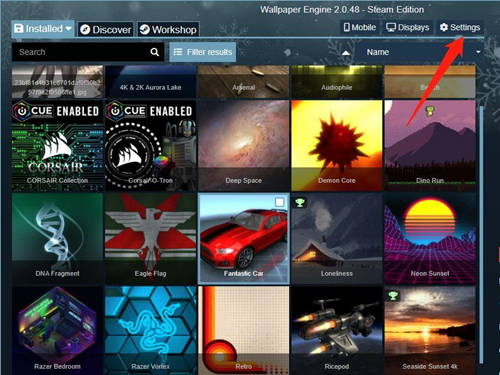This screenshot has width=500, height=375.
Task: Select the Audiophile wallpaper
Action: point(337,82)
